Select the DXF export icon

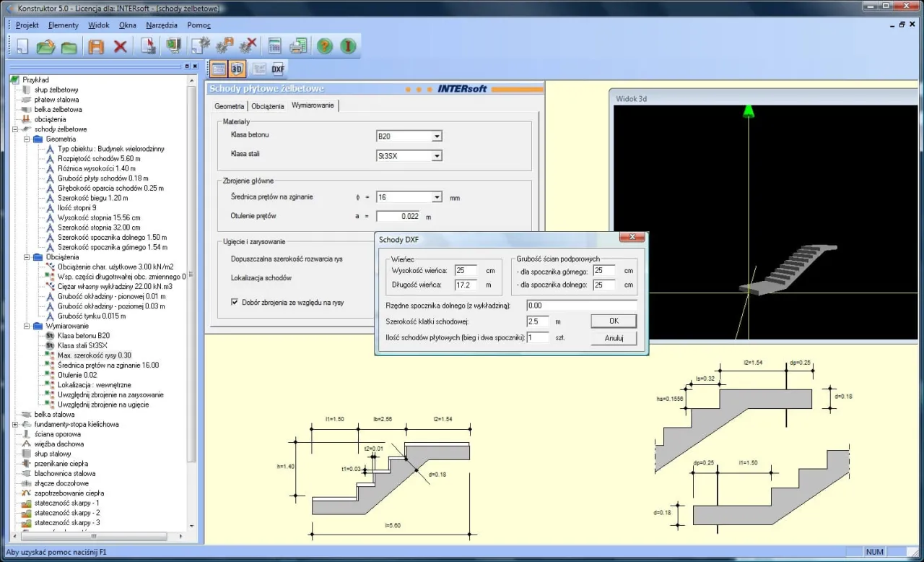(x=278, y=69)
